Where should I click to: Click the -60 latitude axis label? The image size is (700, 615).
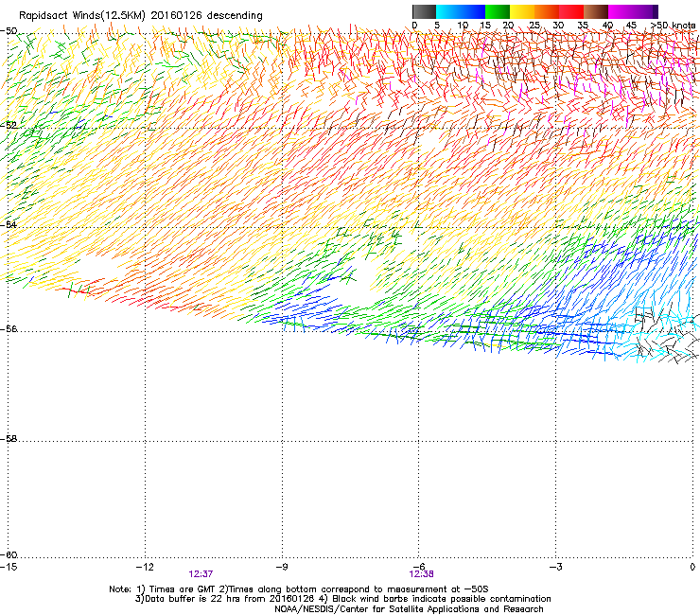point(9,554)
